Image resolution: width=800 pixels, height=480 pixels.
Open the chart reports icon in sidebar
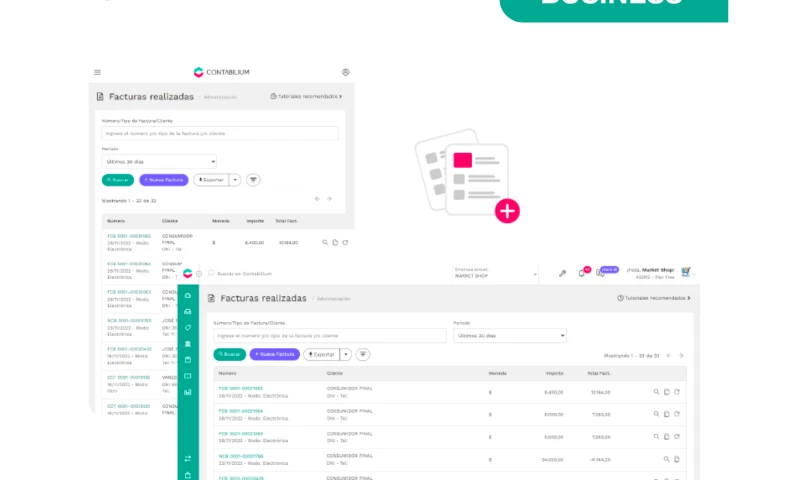click(x=188, y=392)
